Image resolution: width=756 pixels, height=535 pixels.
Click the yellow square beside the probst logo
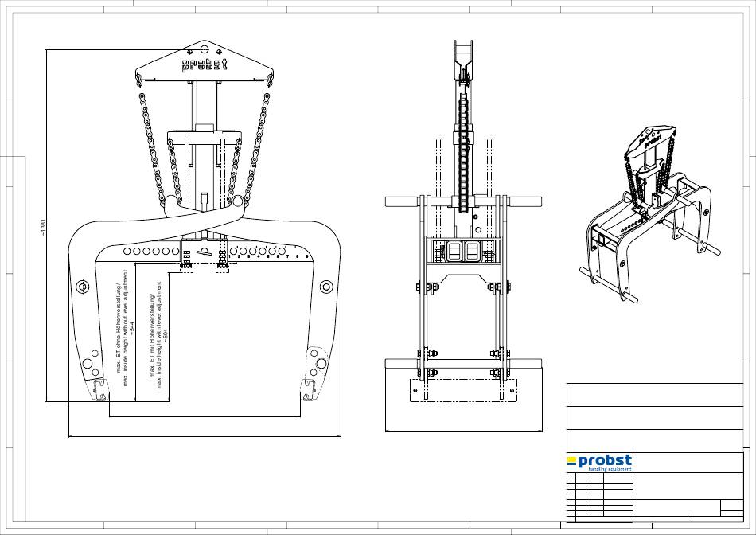(x=571, y=460)
